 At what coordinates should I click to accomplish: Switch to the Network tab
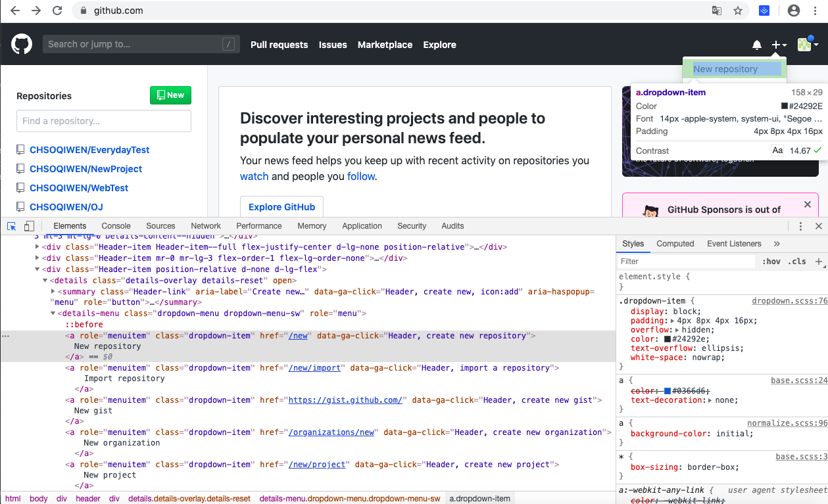pos(206,226)
